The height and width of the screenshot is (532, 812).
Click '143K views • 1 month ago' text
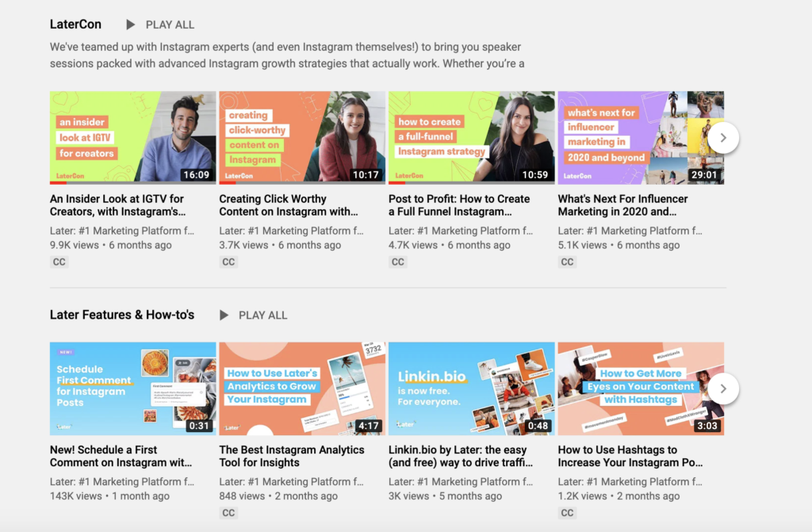[109, 496]
